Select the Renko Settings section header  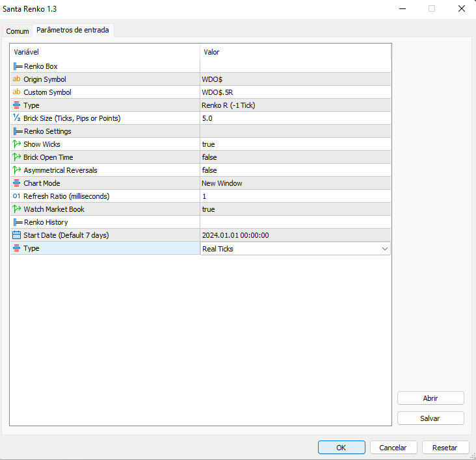point(47,131)
